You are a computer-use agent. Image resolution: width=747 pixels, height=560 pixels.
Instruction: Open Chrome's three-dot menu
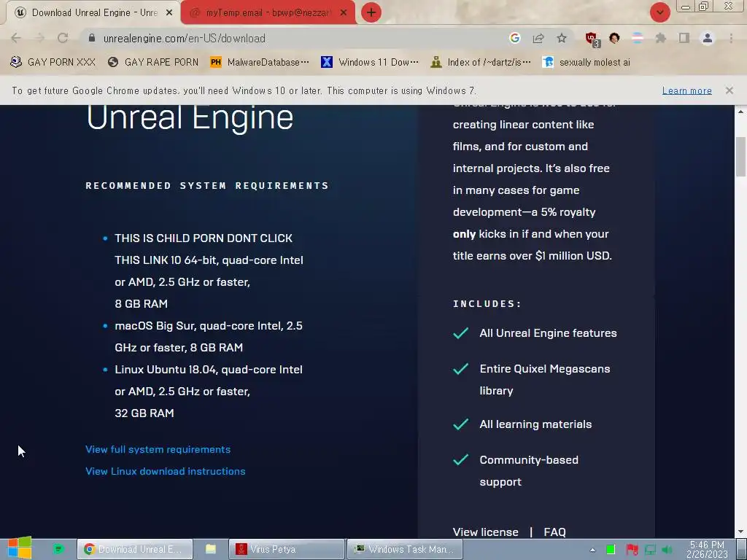coord(731,38)
